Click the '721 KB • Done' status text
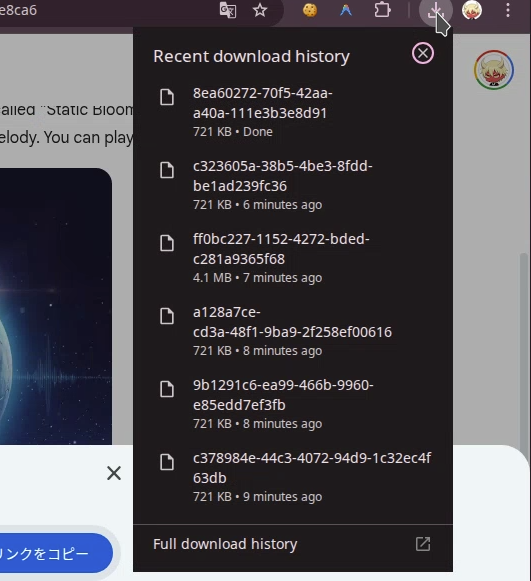531x581 pixels. click(233, 132)
